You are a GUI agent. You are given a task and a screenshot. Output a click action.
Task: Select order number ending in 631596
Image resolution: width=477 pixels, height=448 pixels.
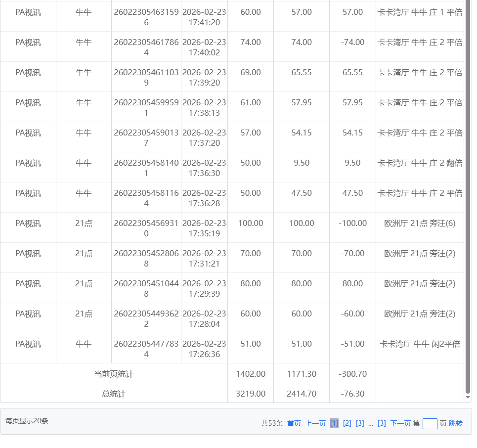coord(146,17)
